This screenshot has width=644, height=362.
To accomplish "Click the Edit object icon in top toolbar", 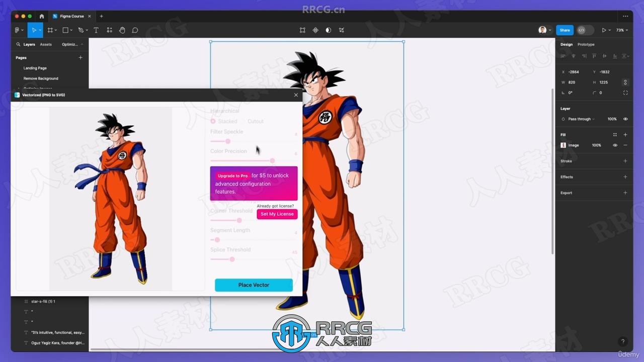I will pyautogui.click(x=302, y=30).
